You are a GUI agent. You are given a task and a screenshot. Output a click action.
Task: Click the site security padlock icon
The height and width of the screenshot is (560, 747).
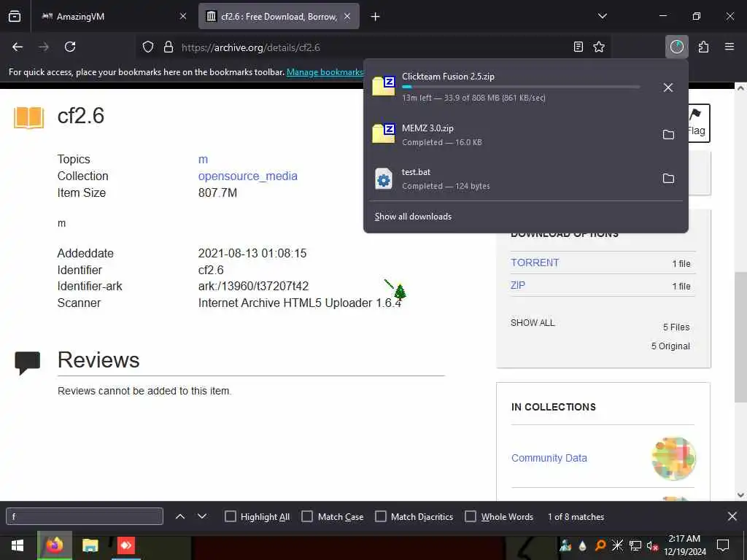pos(169,47)
